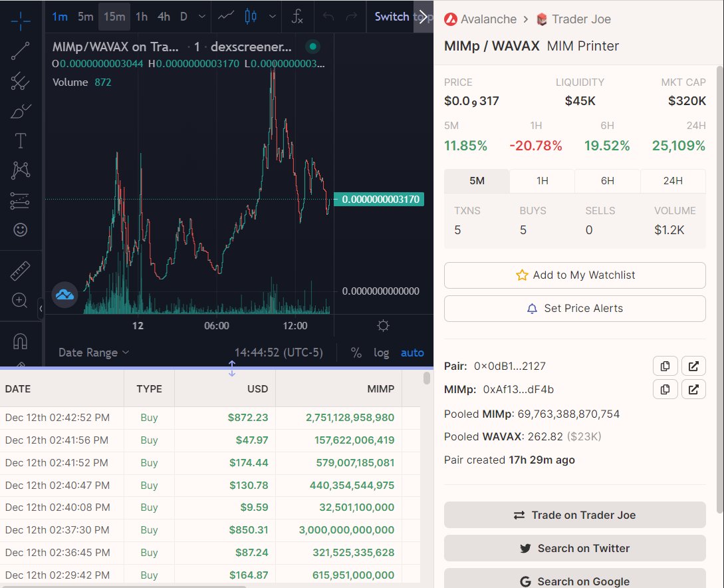Viewport: 724px width, 588px height.
Task: Open chart settings gear icon
Action: 383,326
